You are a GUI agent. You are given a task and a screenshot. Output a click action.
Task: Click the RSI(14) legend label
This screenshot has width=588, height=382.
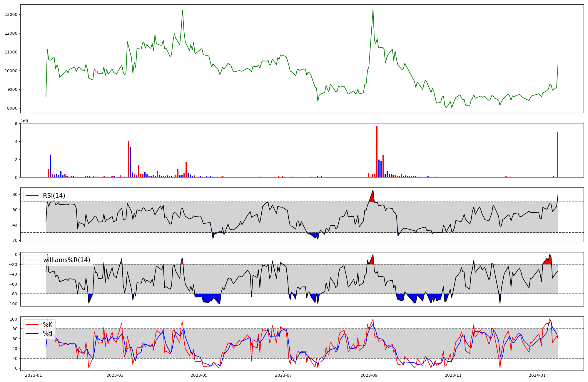(54, 196)
